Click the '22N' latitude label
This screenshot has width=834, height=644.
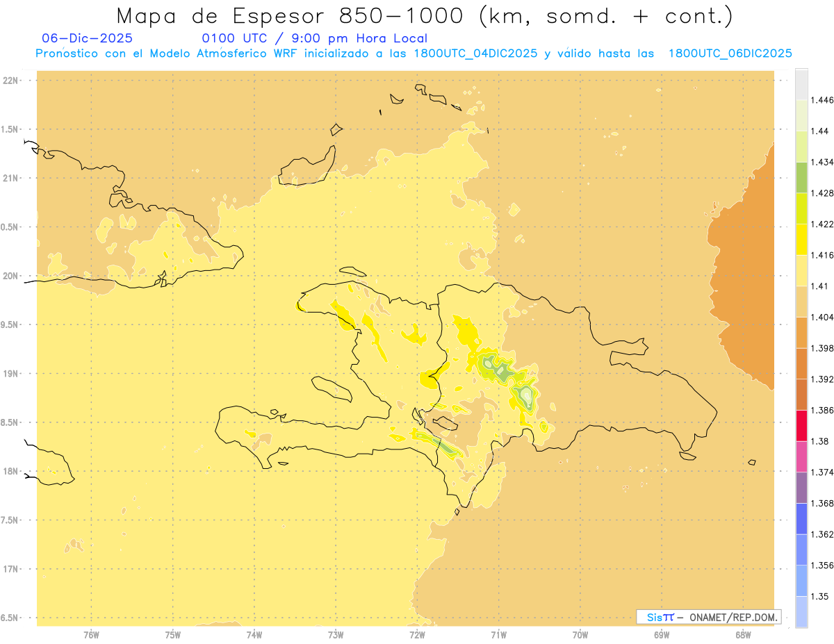point(10,81)
